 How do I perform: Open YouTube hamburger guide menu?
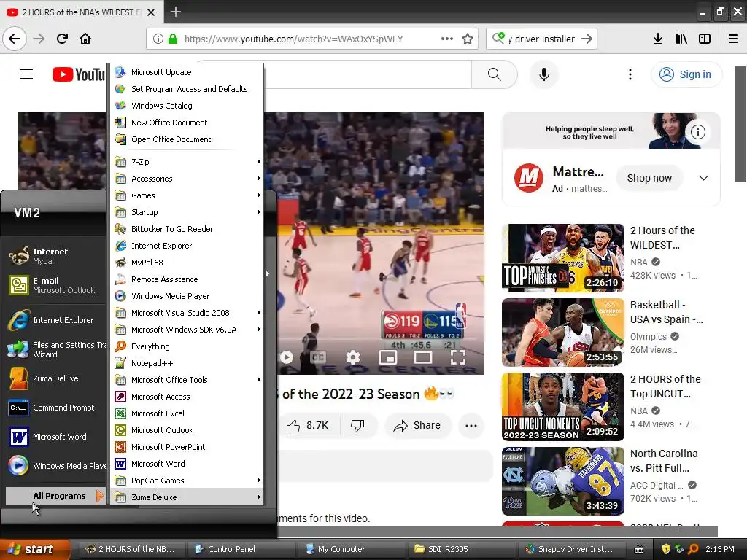26,74
